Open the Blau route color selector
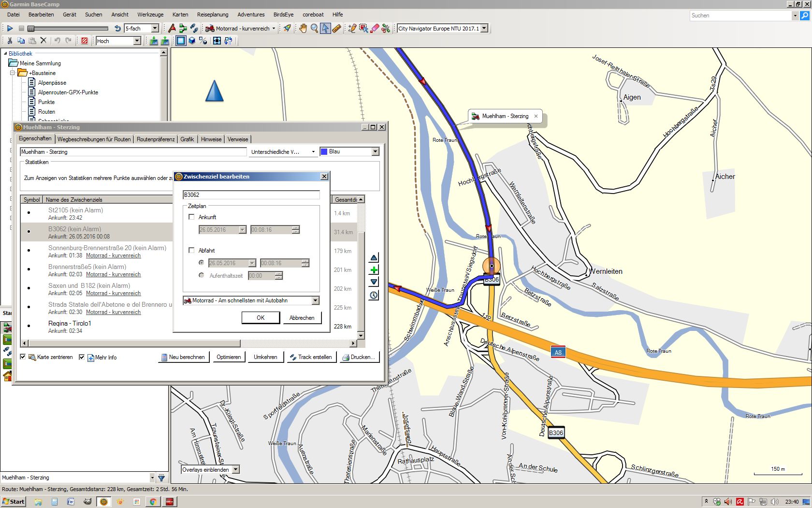The image size is (812, 508). (x=375, y=152)
